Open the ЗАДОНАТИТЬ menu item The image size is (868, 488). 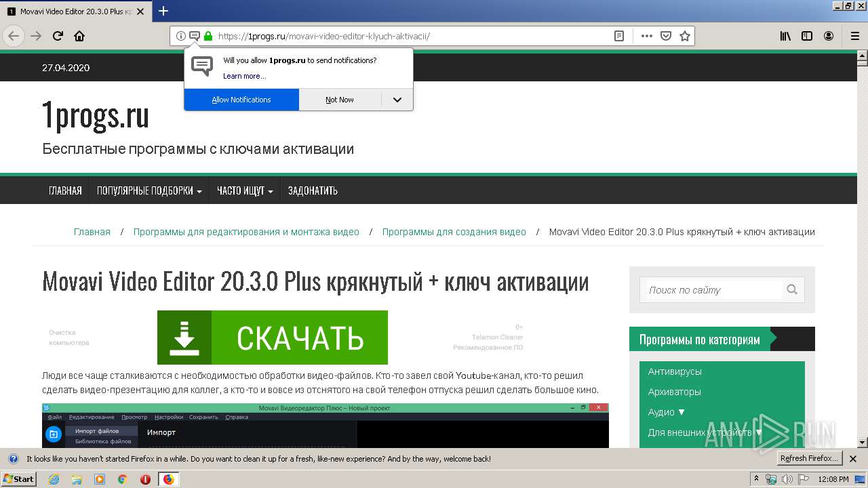313,190
